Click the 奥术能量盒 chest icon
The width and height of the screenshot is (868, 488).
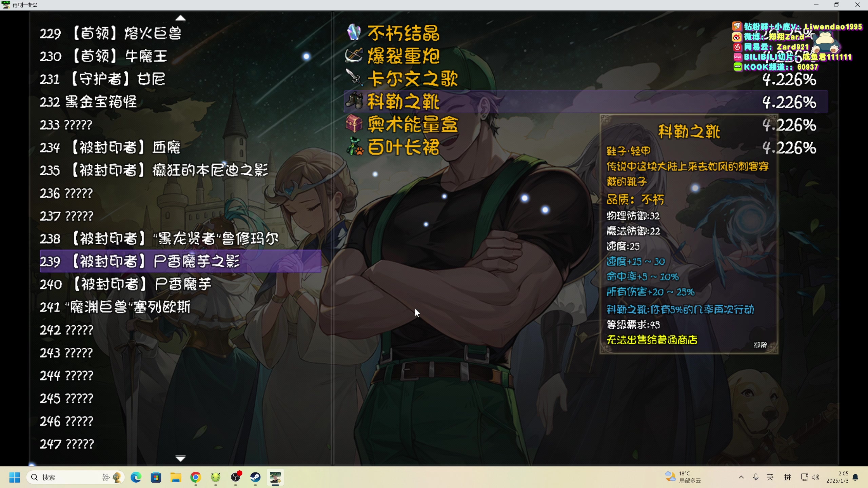354,124
